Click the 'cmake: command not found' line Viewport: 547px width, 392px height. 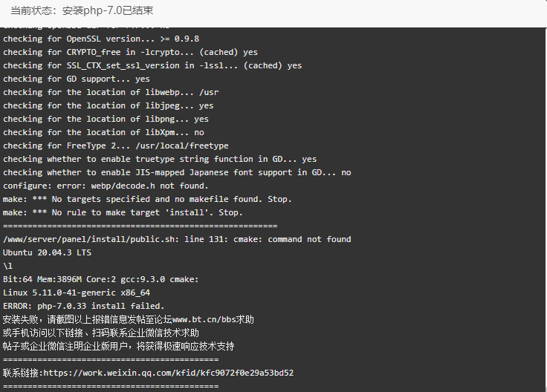pyautogui.click(x=177, y=239)
